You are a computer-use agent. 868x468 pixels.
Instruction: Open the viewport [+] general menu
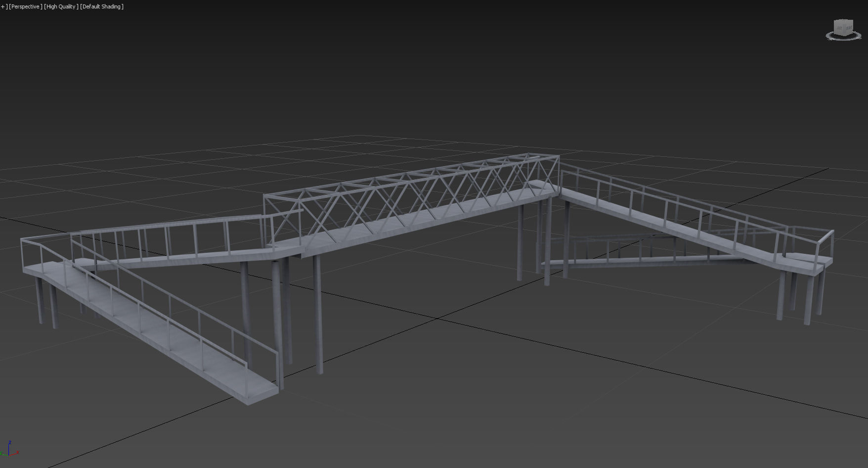[3, 6]
